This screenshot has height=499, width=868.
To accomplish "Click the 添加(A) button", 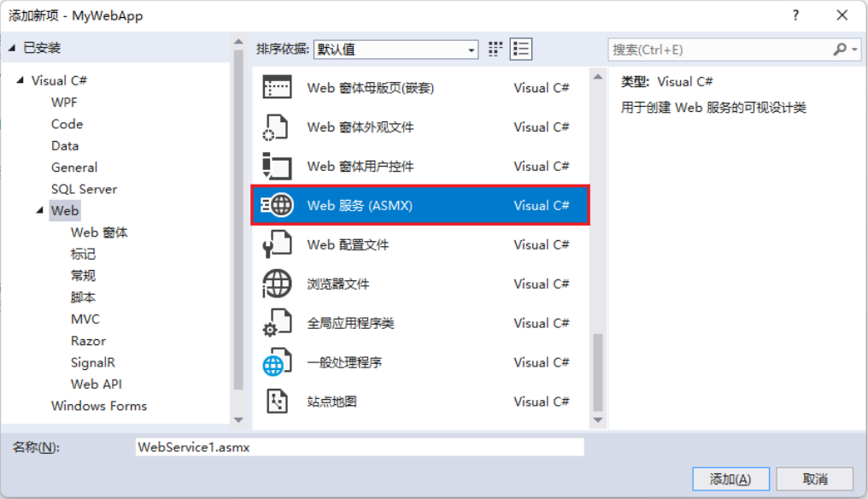I will 730,479.
